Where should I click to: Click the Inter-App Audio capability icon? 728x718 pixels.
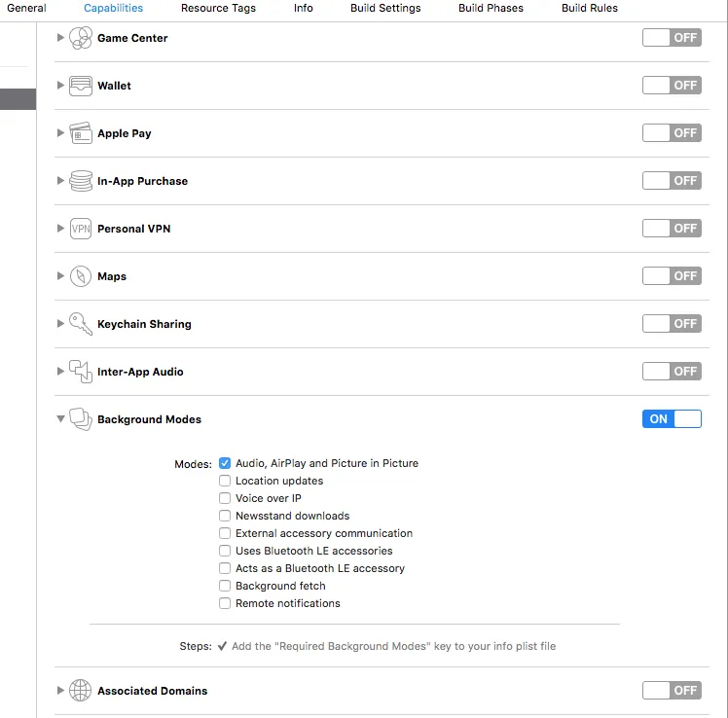[80, 372]
